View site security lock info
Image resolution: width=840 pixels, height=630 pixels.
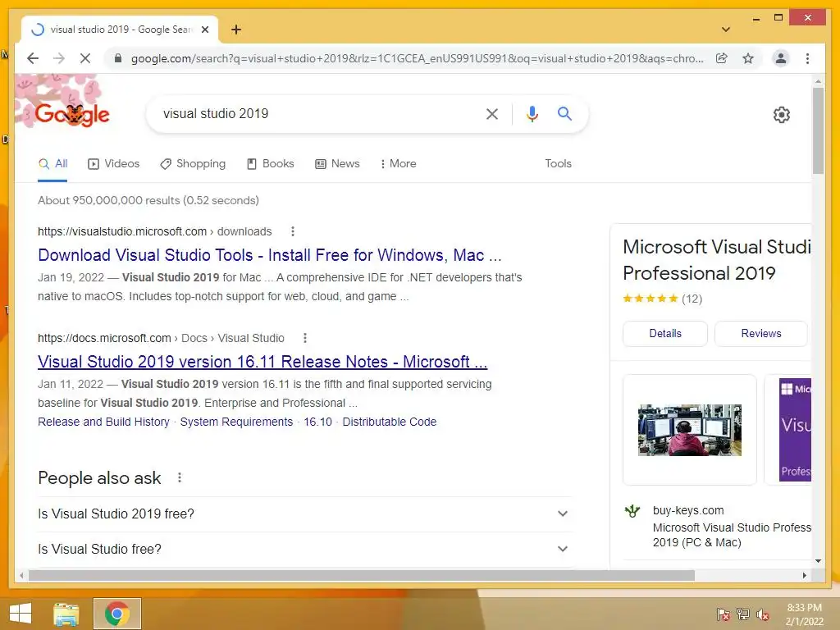point(118,58)
